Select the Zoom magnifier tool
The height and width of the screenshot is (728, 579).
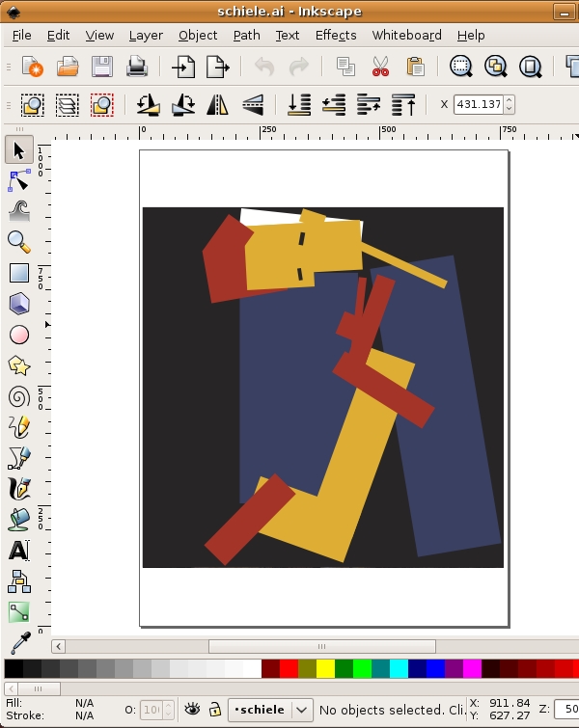pyautogui.click(x=19, y=242)
